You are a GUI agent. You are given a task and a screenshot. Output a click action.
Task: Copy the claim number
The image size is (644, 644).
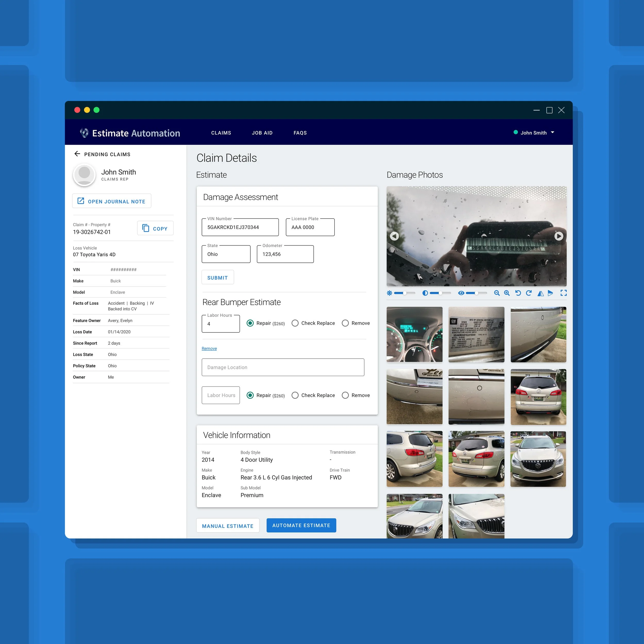tap(155, 228)
